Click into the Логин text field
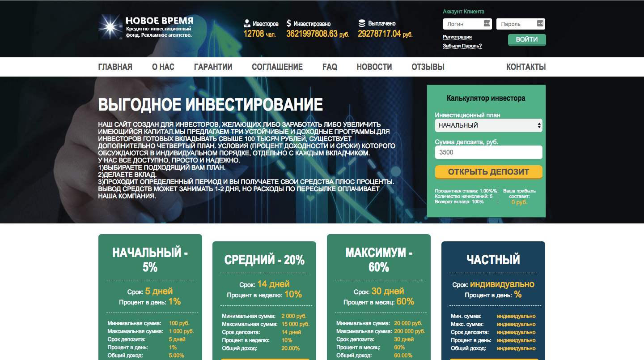 point(462,24)
